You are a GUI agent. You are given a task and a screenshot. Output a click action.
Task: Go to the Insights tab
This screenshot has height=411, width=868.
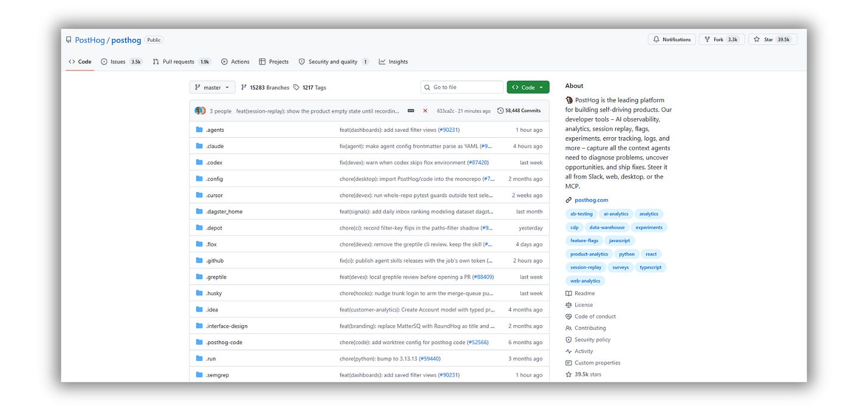(x=393, y=61)
